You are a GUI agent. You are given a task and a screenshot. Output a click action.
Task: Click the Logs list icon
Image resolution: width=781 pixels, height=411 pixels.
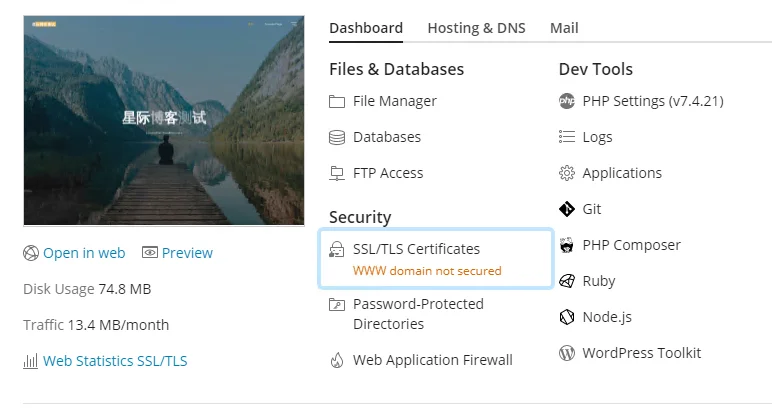point(567,137)
